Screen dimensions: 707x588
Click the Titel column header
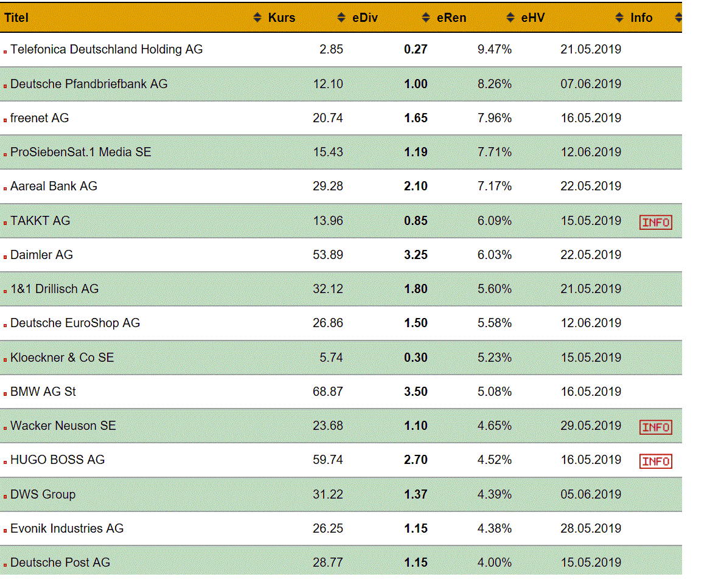(x=16, y=18)
